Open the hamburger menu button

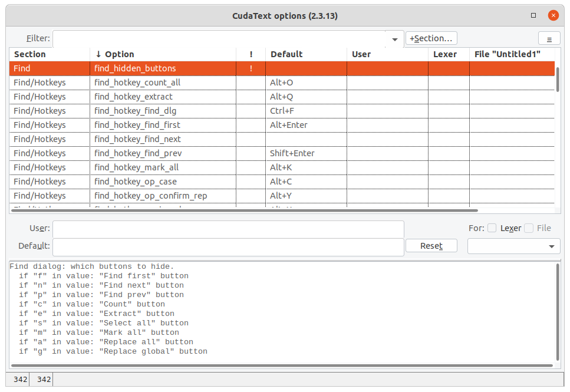pos(549,38)
